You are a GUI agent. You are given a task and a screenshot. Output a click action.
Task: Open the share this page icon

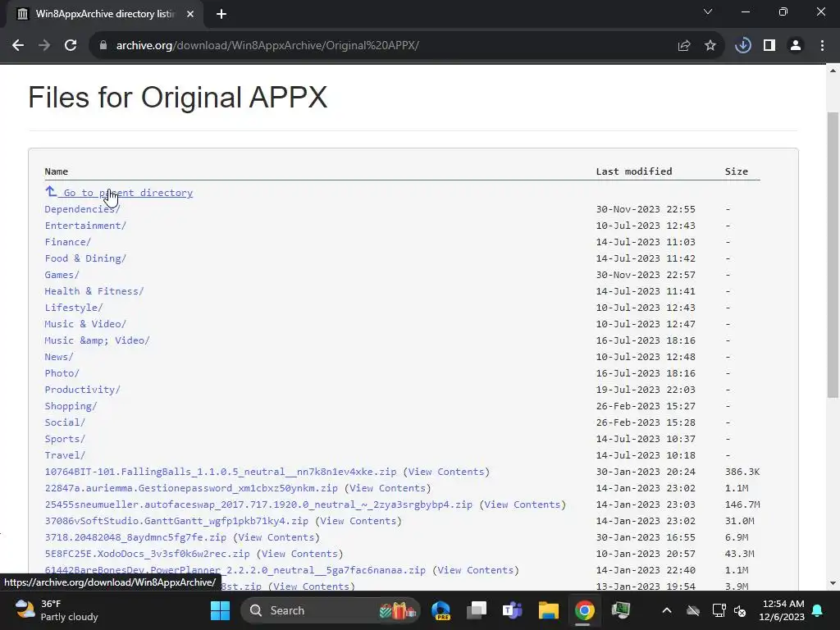click(x=684, y=46)
